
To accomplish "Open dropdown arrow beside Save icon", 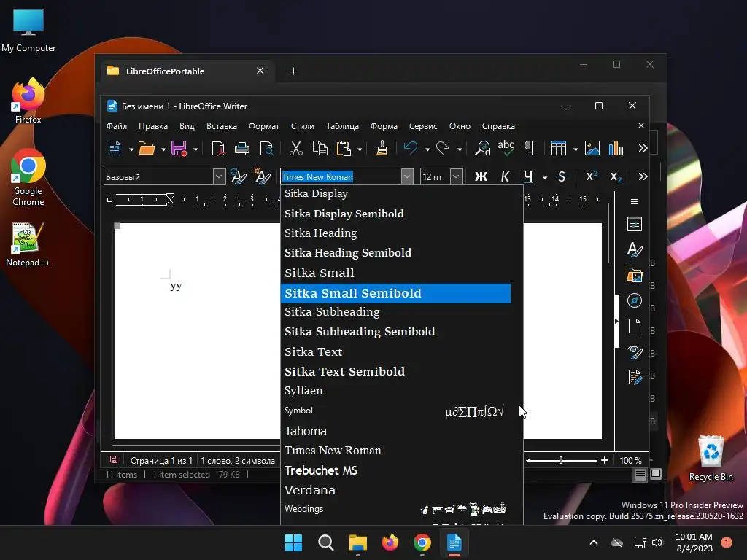I will pos(196,149).
